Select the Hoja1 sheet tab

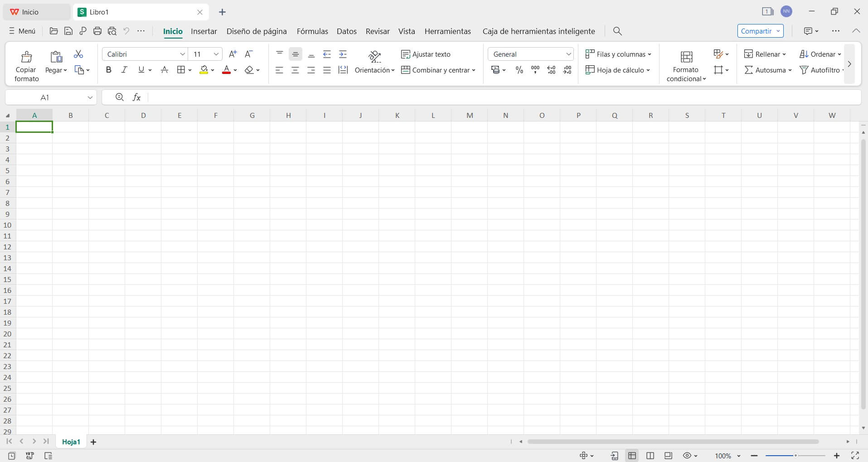tap(71, 441)
